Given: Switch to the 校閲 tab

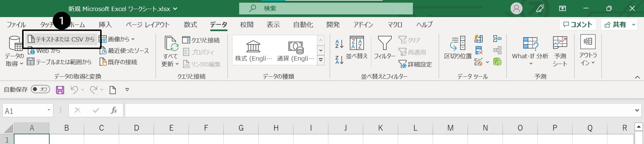Looking at the screenshot, I should pyautogui.click(x=247, y=25).
